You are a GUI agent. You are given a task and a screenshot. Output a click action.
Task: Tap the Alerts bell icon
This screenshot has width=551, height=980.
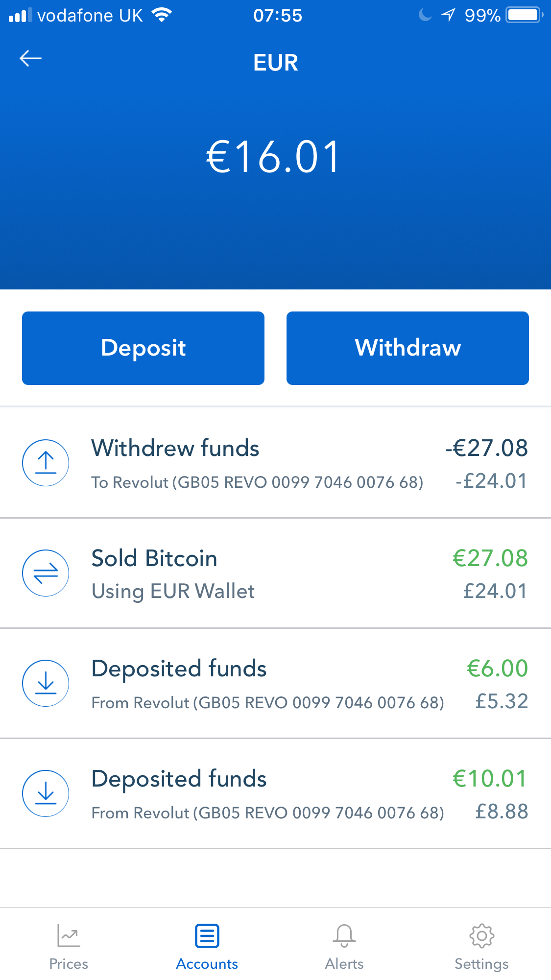coord(344,936)
